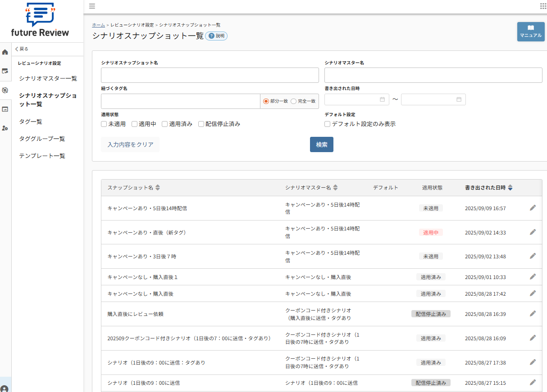Open the apps grid icon at top right
547x392 pixels.
coord(543,6)
